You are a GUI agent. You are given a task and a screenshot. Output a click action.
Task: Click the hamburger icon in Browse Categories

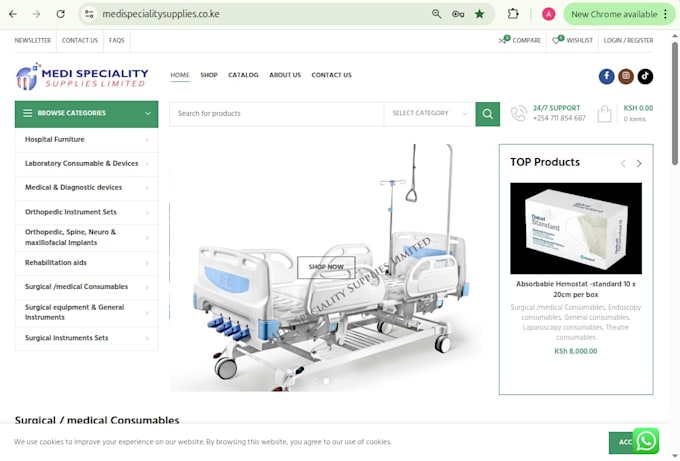coord(27,113)
